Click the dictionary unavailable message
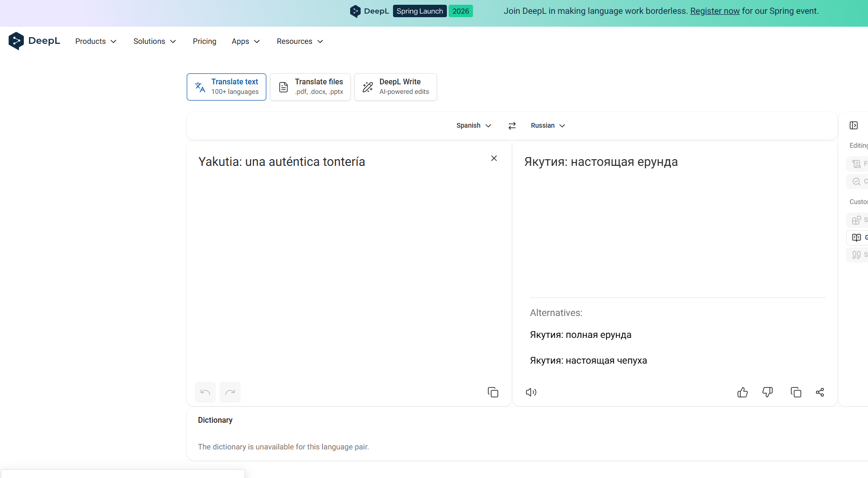The width and height of the screenshot is (868, 478). 283,447
